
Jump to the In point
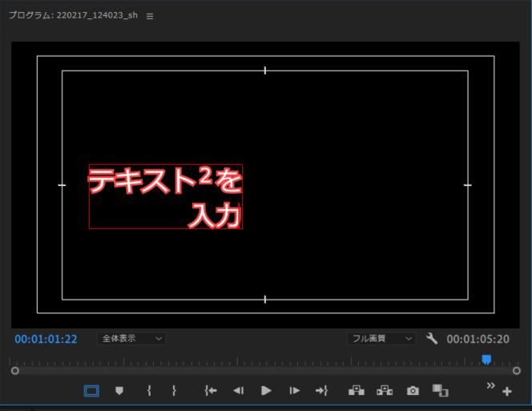coord(211,390)
